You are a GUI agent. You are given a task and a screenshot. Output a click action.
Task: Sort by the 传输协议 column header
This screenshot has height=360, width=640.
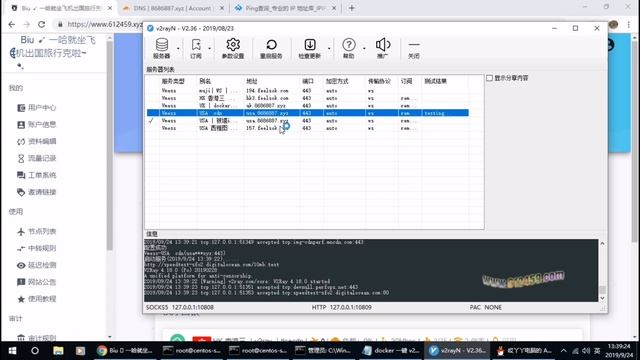(x=379, y=81)
